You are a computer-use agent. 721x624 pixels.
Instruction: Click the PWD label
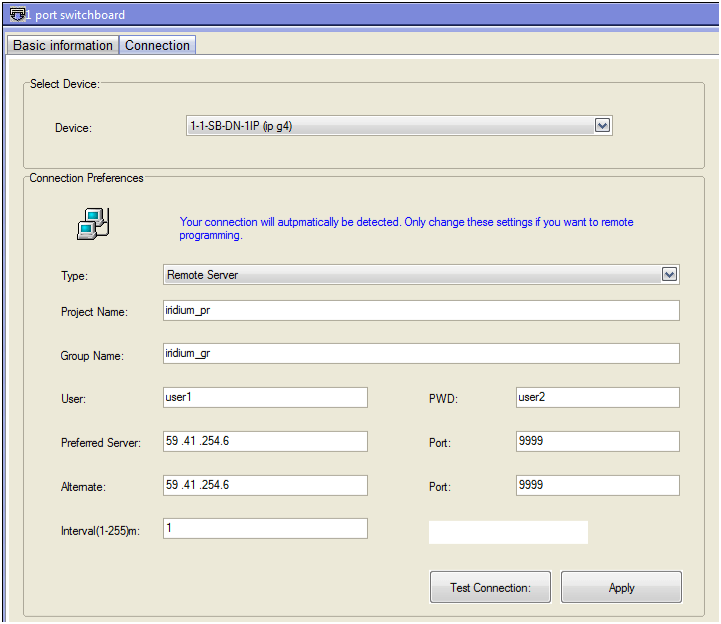(x=443, y=399)
